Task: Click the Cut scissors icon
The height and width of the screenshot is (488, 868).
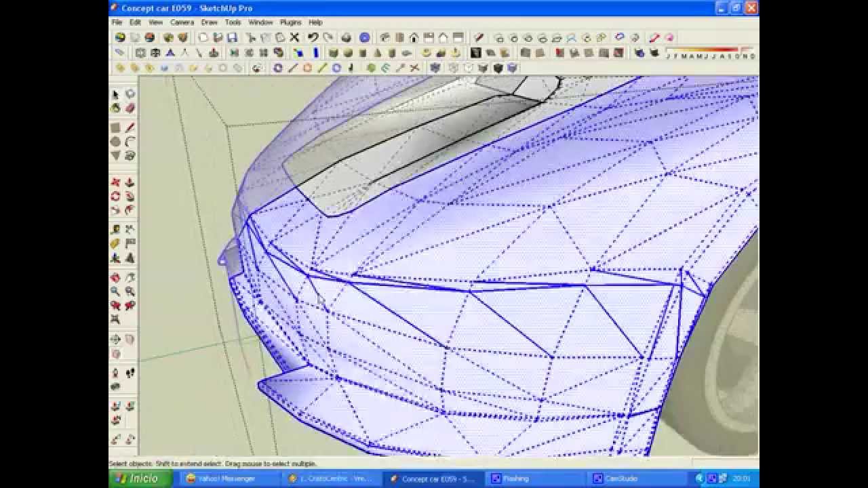Action: coord(251,38)
